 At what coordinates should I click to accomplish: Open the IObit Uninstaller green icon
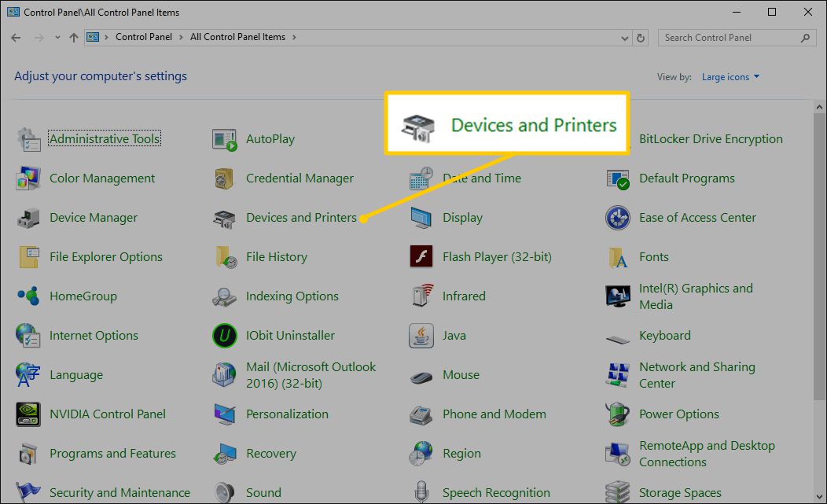pyautogui.click(x=224, y=336)
